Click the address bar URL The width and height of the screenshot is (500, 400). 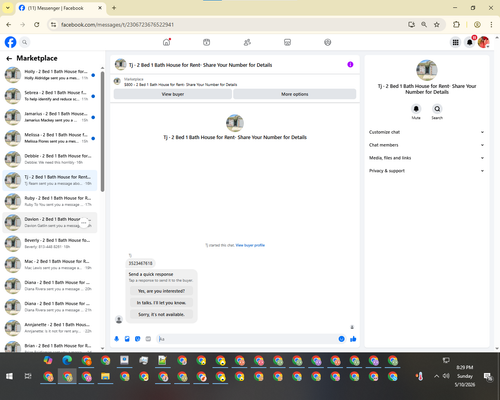tap(117, 25)
